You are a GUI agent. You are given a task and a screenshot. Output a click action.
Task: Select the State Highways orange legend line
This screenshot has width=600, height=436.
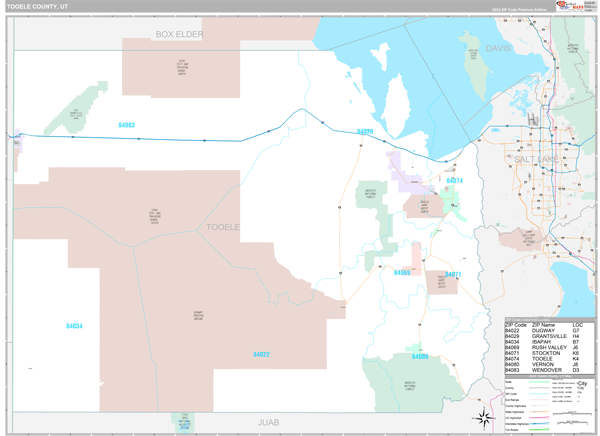[539, 412]
